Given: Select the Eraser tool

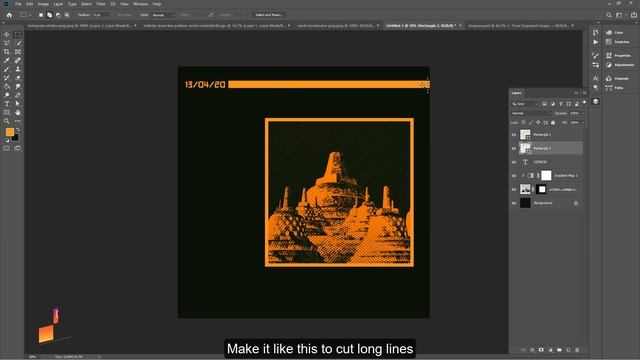Looking at the screenshot, I should click(x=18, y=78).
